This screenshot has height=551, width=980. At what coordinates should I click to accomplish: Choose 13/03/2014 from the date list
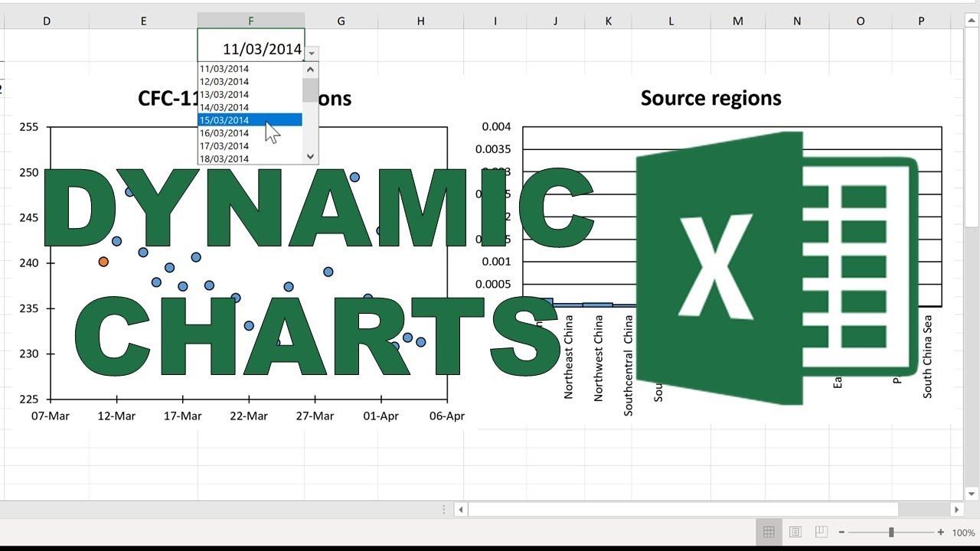pos(250,95)
